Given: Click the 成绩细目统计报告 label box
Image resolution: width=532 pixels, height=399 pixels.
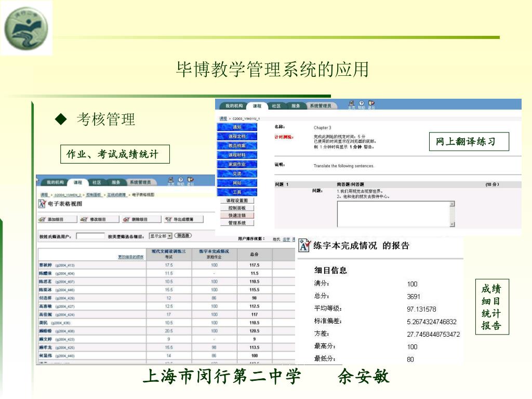Looking at the screenshot, I should coord(492,307).
